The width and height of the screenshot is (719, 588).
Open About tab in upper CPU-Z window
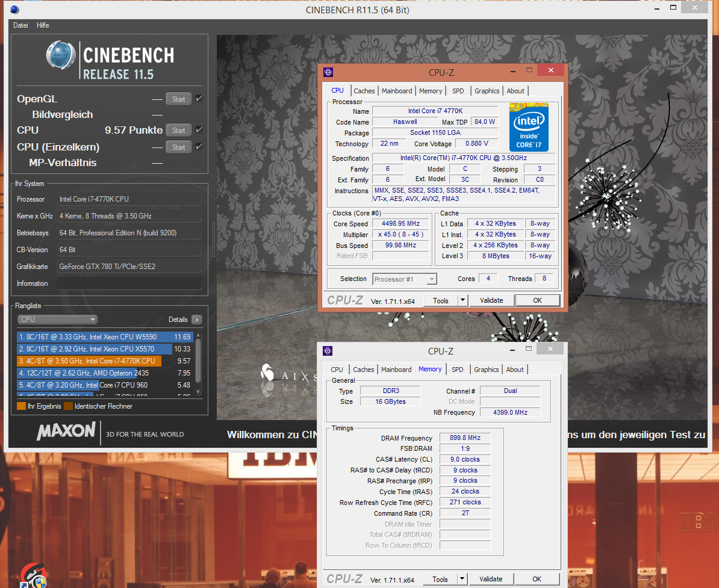[x=515, y=91]
